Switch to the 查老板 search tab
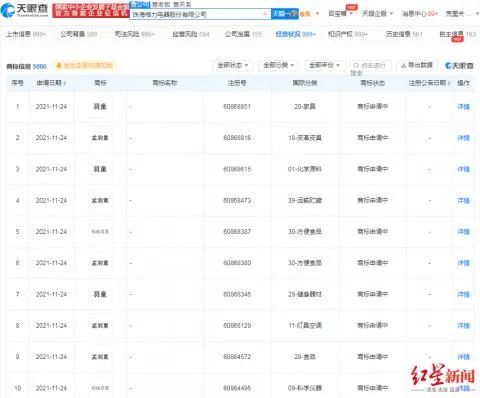 click(161, 4)
